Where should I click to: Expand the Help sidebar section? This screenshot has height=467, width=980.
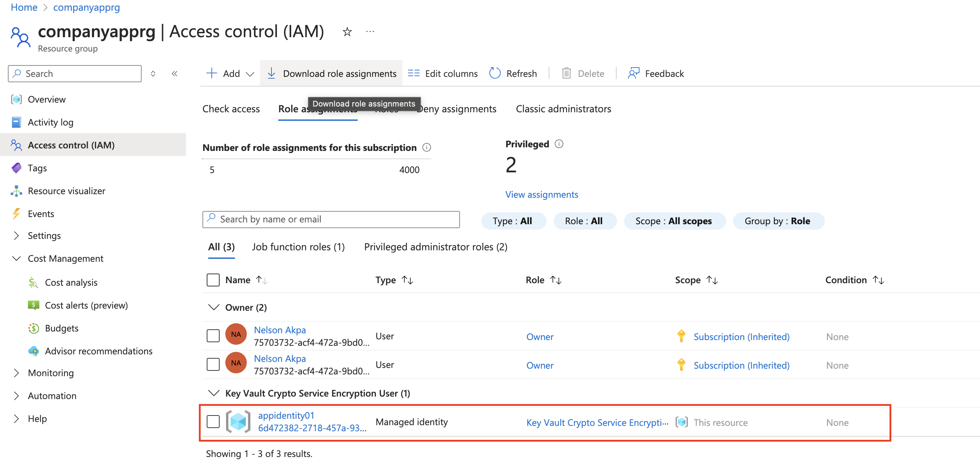click(x=16, y=418)
